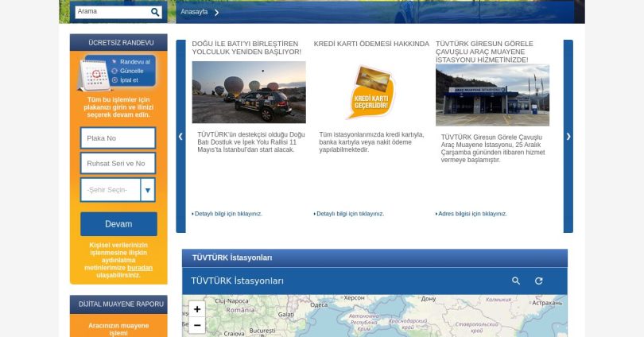Screen dimensions: 644x337
Task: Click the rally news description text
Action: click(x=251, y=142)
